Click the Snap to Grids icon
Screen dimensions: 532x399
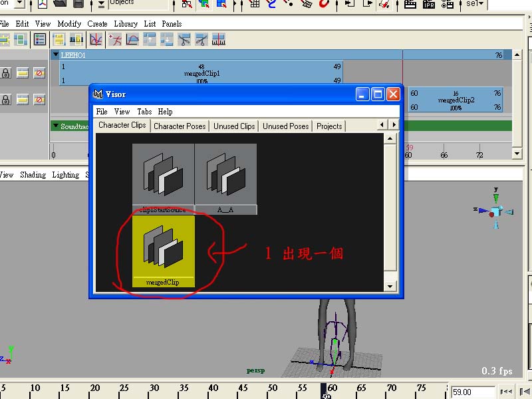(x=255, y=4)
